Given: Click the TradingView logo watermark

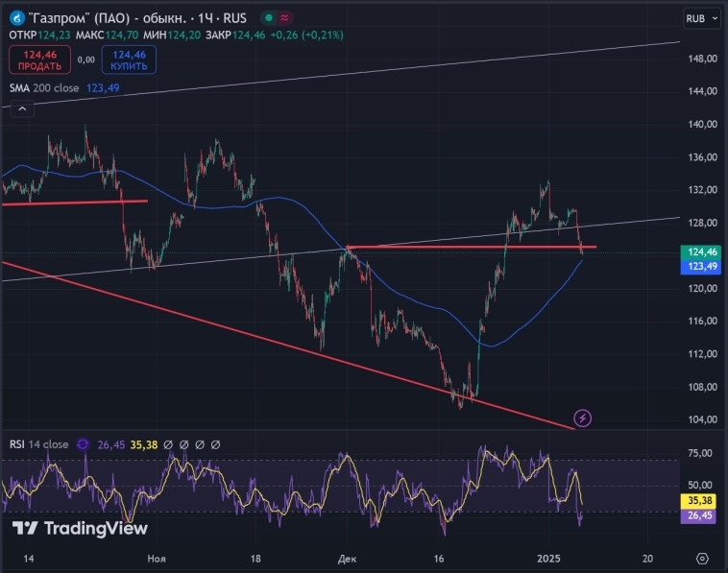Looking at the screenshot, I should point(80,528).
